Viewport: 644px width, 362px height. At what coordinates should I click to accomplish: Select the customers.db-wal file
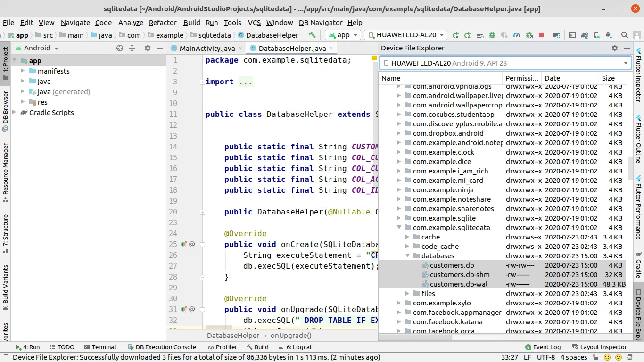click(458, 284)
